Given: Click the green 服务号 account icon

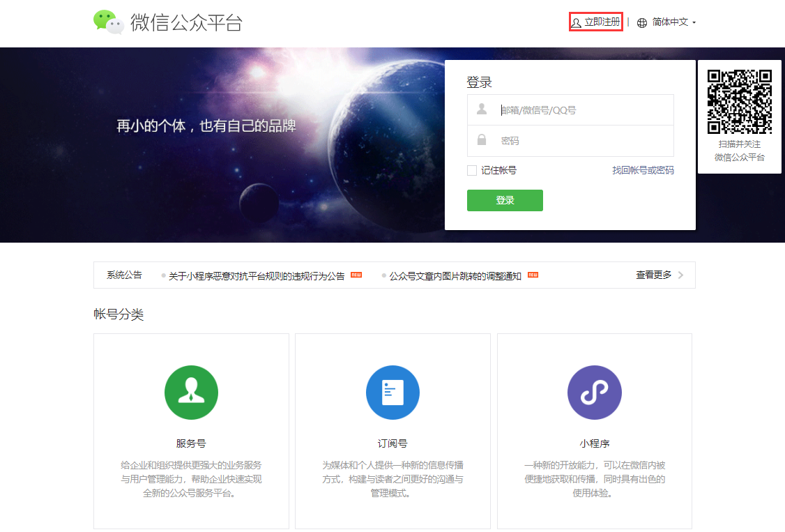Looking at the screenshot, I should click(x=191, y=393).
